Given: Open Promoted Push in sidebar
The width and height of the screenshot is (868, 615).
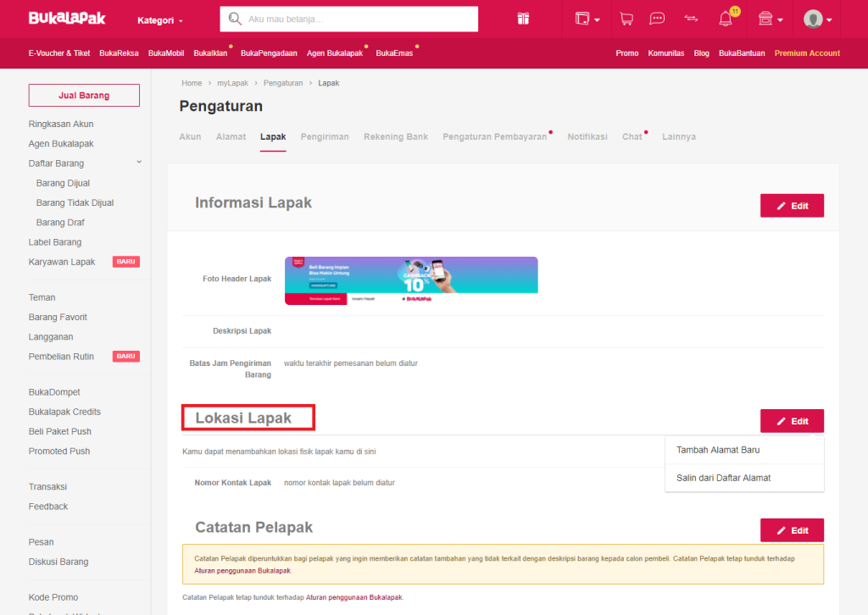Looking at the screenshot, I should [x=59, y=452].
